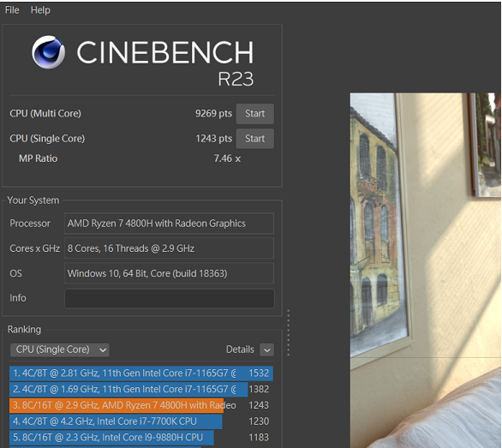Click the empty Info input field
Image resolution: width=502 pixels, height=448 pixels.
(170, 298)
